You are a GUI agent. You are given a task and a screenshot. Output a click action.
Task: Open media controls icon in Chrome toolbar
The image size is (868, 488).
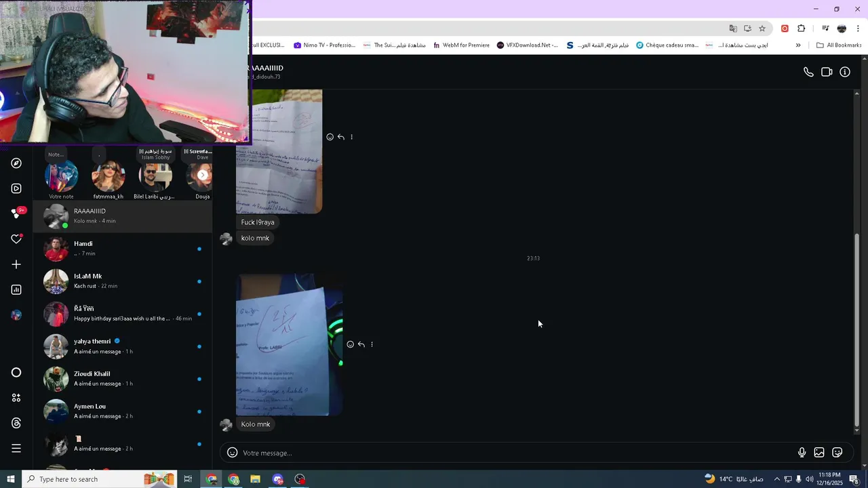825,28
